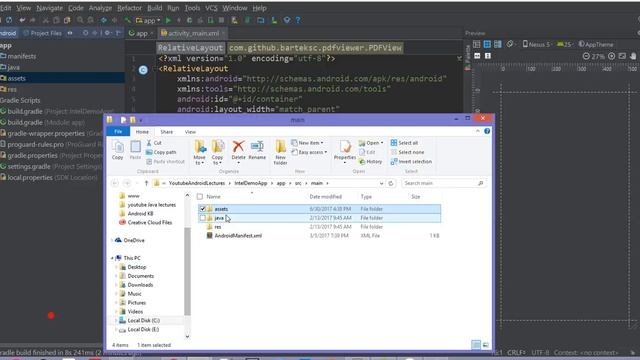Image resolution: width=640 pixels, height=360 pixels.
Task: Click the Back arrow in Explorer navigation
Action: [x=115, y=183]
